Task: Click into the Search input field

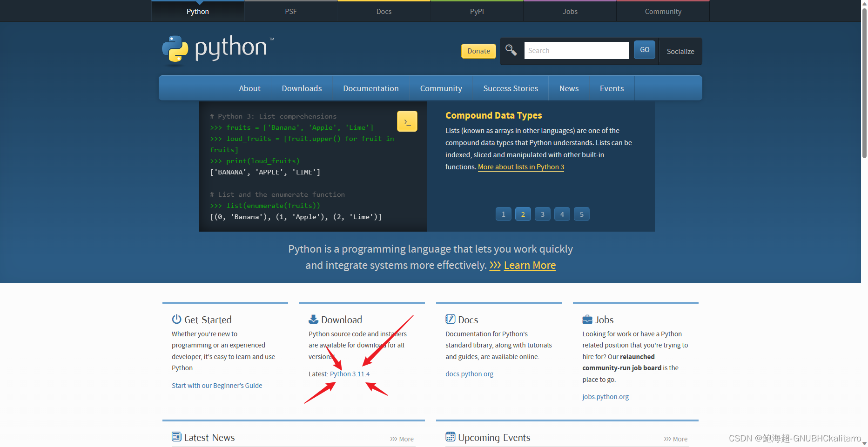Action: click(x=576, y=50)
